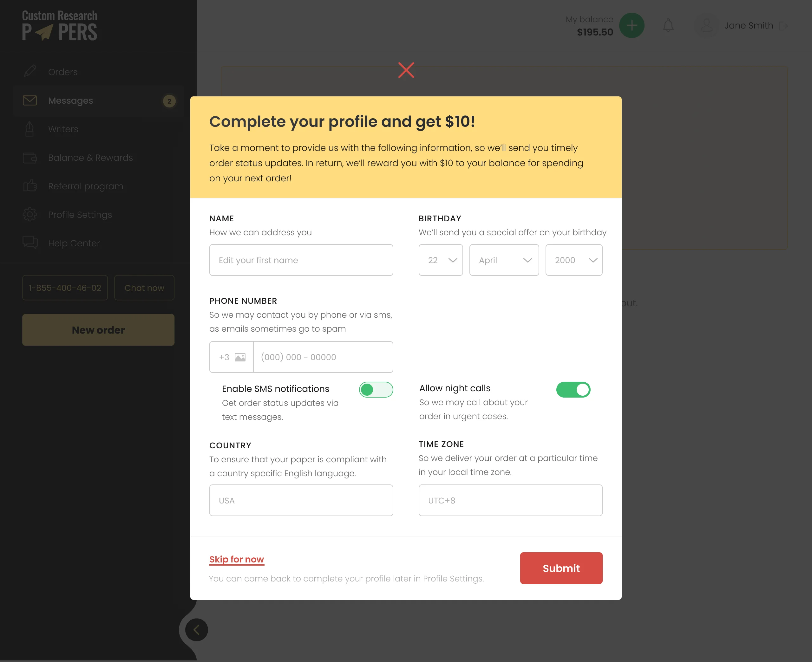Viewport: 812px width, 662px height.
Task: Turn off Allow night calls switch
Action: click(x=573, y=390)
